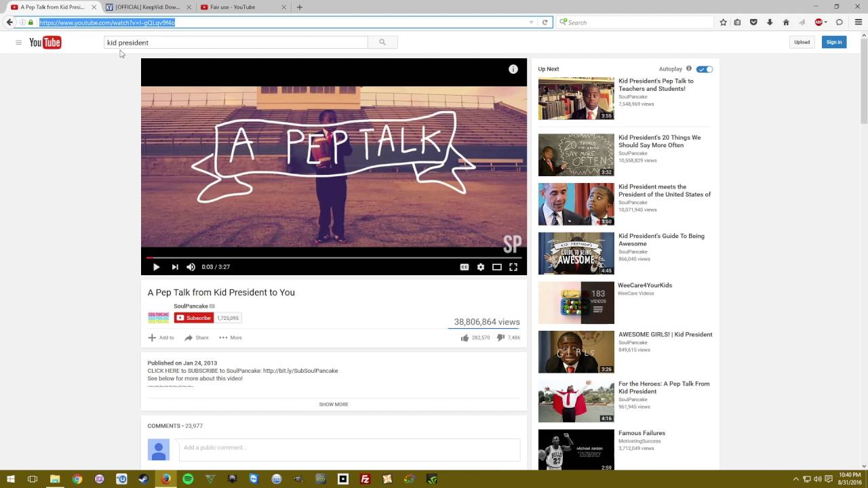Toggle the Autoplay switch
Image resolution: width=868 pixels, height=488 pixels.
[x=705, y=69]
